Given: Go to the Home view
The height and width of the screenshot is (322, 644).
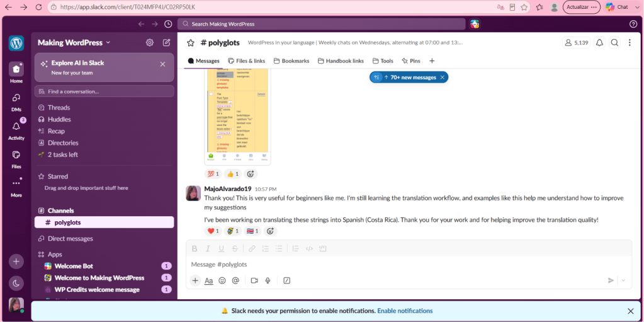Looking at the screenshot, I should coord(16,73).
